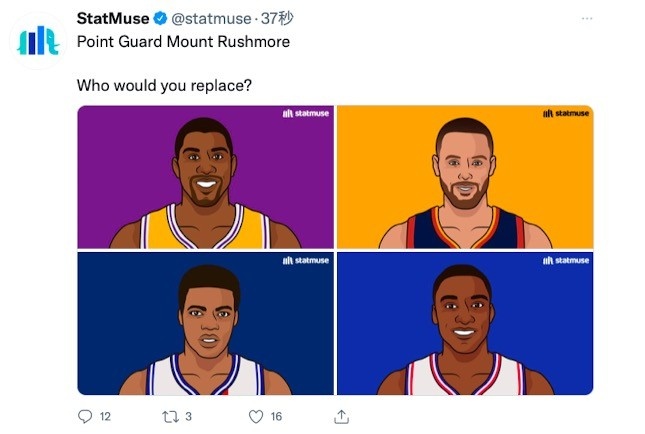Click the reply count 12
Image resolution: width=645 pixels, height=434 pixels.
(x=105, y=416)
